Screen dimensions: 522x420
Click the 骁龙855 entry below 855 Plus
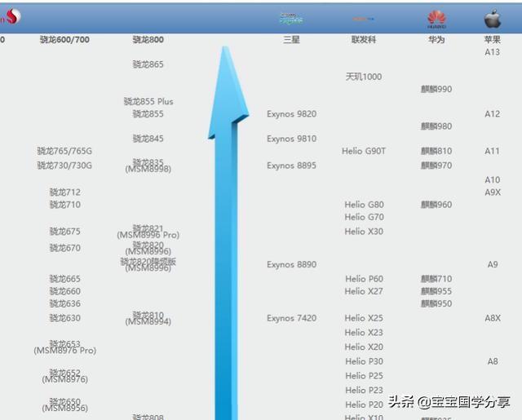(148, 114)
